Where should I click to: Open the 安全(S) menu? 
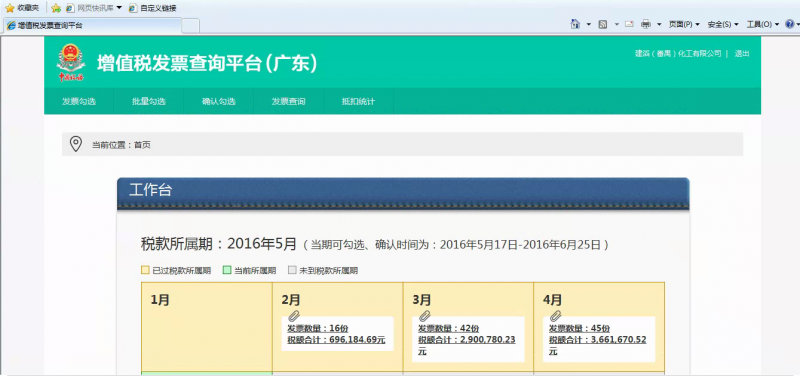point(722,24)
